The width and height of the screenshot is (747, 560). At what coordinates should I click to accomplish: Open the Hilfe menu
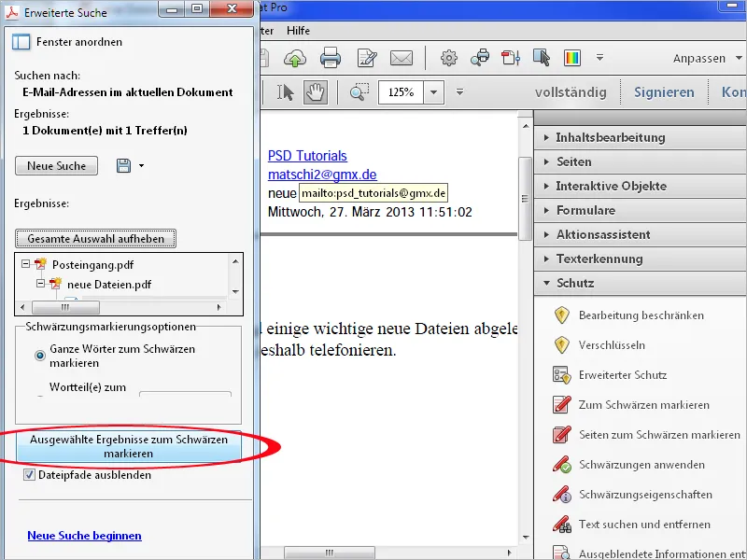click(x=298, y=31)
